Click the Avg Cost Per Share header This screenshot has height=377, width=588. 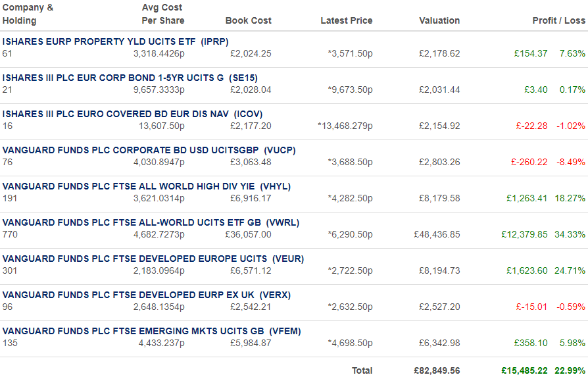coord(162,14)
